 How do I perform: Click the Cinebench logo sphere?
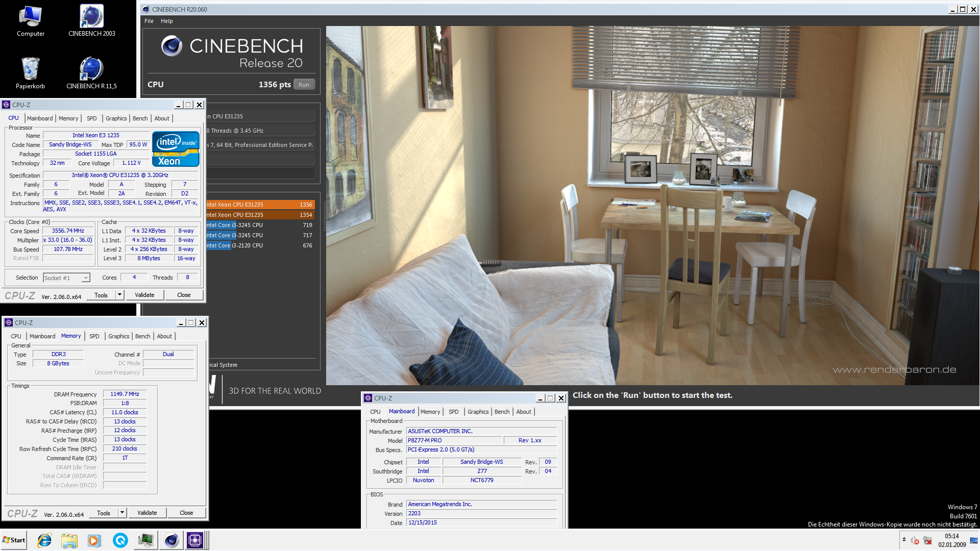tap(171, 46)
